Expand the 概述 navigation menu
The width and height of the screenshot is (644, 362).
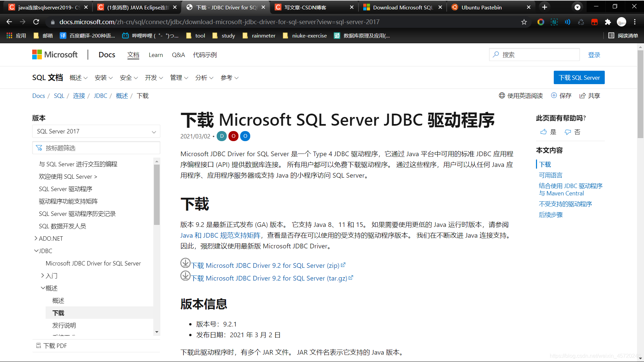pyautogui.click(x=78, y=78)
